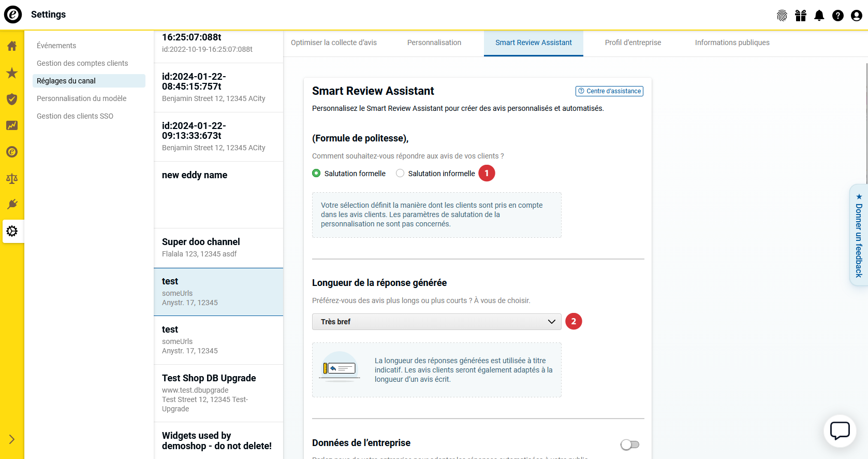
Task: Open the gift box icon in header
Action: [x=801, y=16]
